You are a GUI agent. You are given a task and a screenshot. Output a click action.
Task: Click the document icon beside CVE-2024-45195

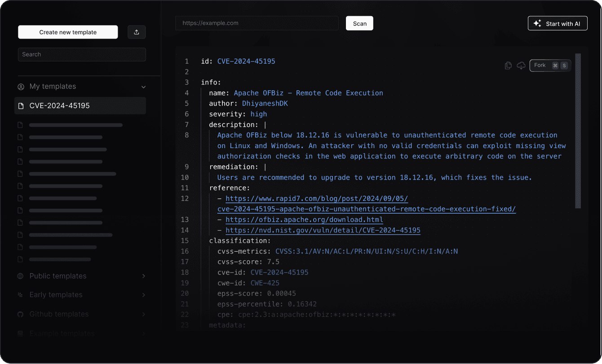(x=21, y=105)
